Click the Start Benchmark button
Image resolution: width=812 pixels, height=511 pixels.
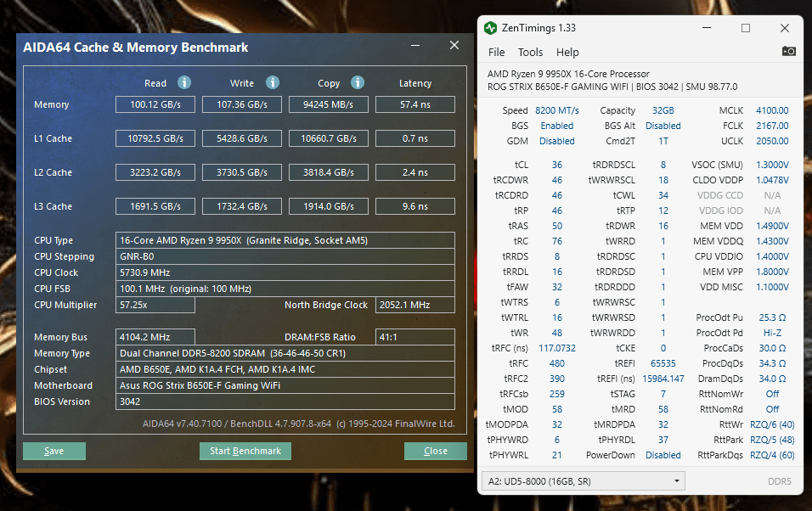(x=245, y=451)
